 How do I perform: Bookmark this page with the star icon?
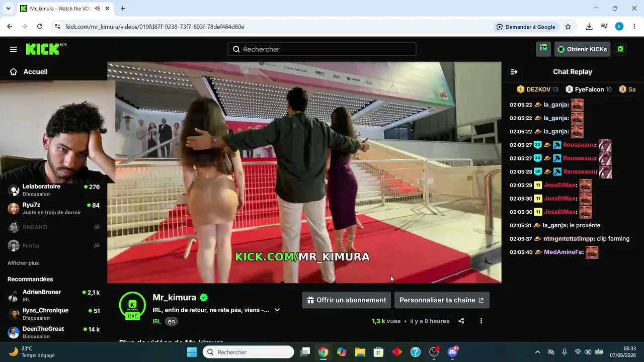568,27
